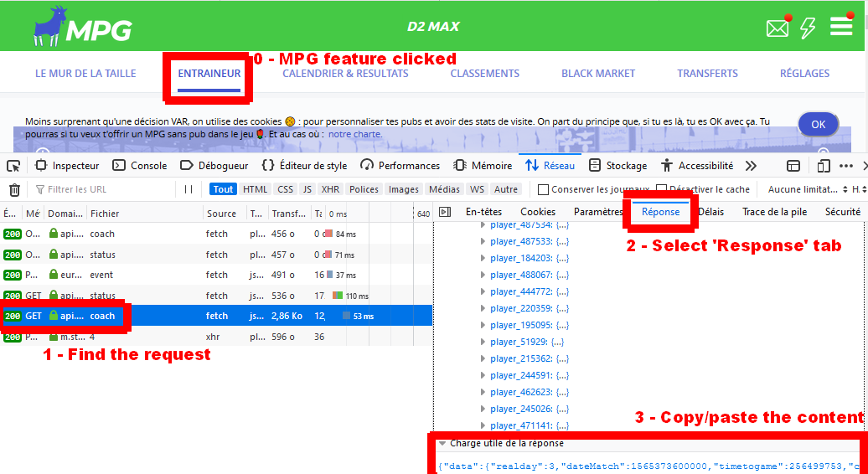Filter requests by CSS
Viewport: 868px width, 474px height.
285,189
